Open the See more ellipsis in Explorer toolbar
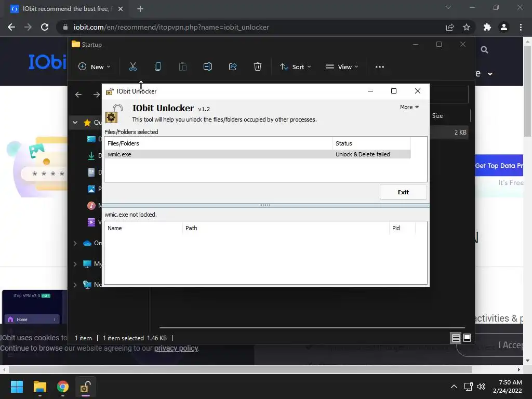The width and height of the screenshot is (532, 399). (380, 67)
